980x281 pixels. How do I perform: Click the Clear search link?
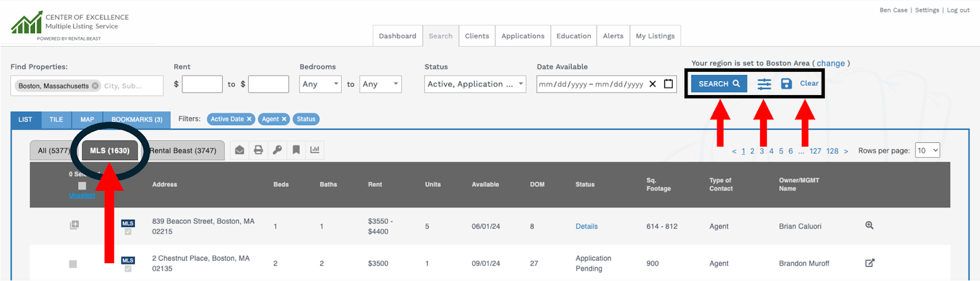pos(809,83)
